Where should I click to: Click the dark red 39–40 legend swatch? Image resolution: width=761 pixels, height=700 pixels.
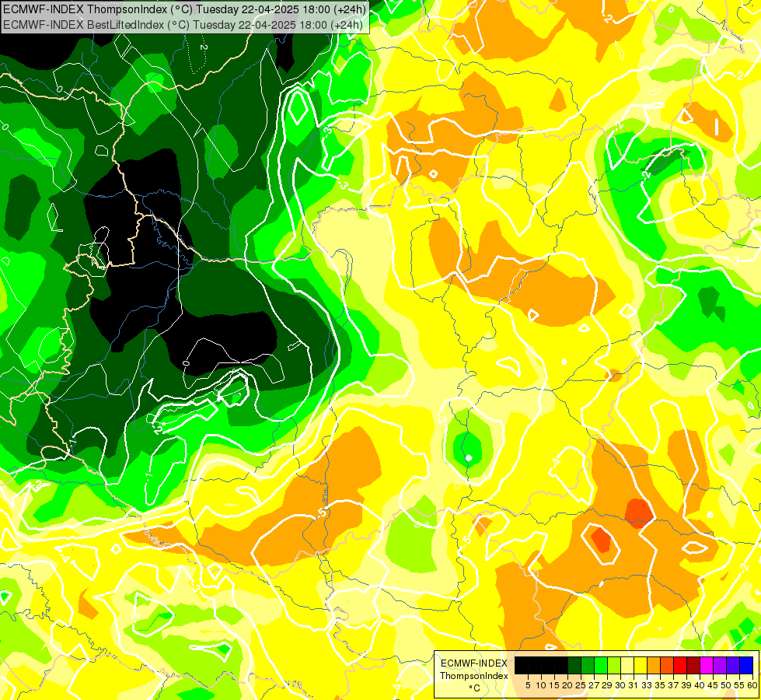(x=693, y=665)
